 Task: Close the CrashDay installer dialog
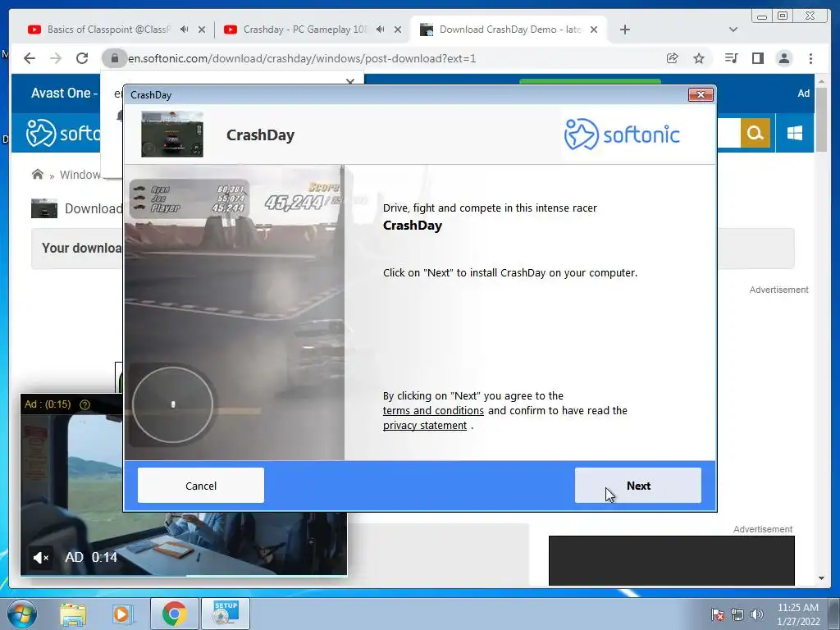701,95
